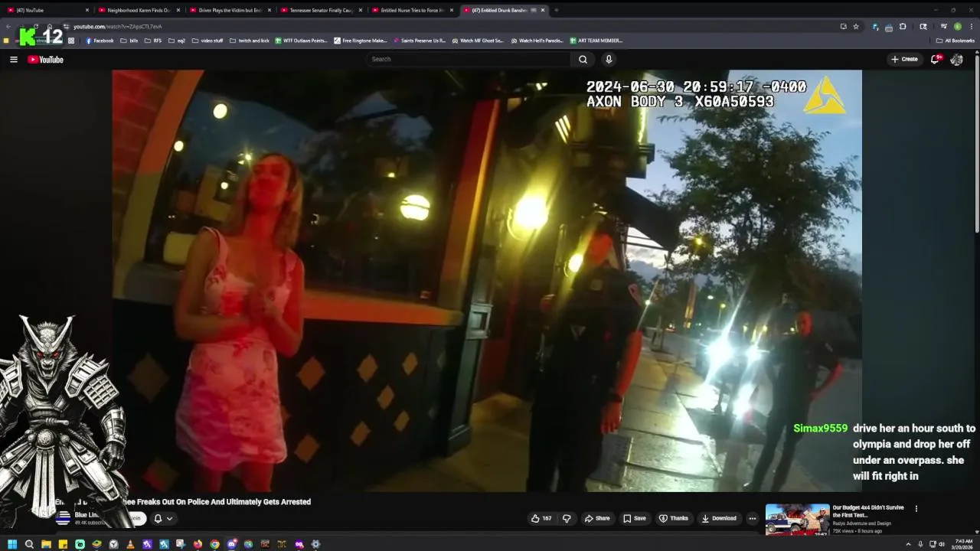Click the magnifier search button
Viewport: 980px width, 551px height.
(x=583, y=59)
